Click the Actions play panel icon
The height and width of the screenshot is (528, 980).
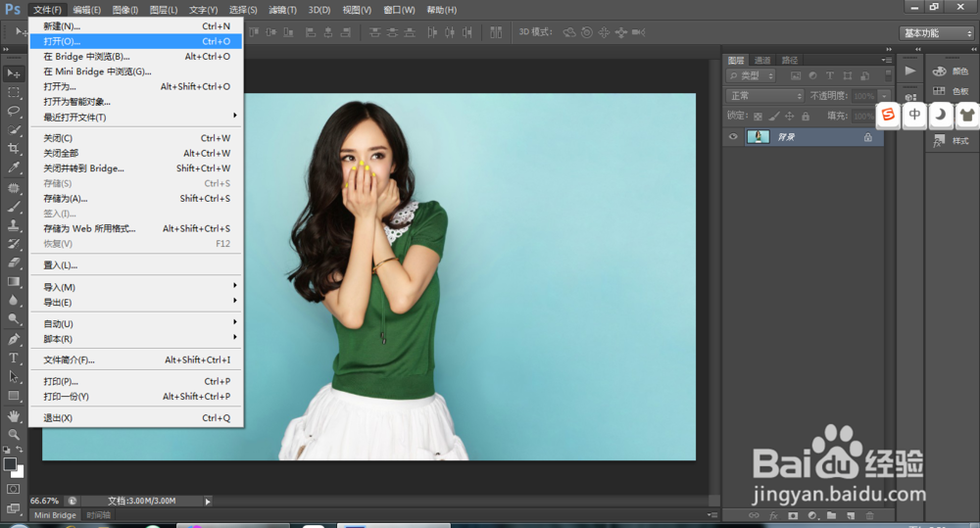tap(910, 71)
